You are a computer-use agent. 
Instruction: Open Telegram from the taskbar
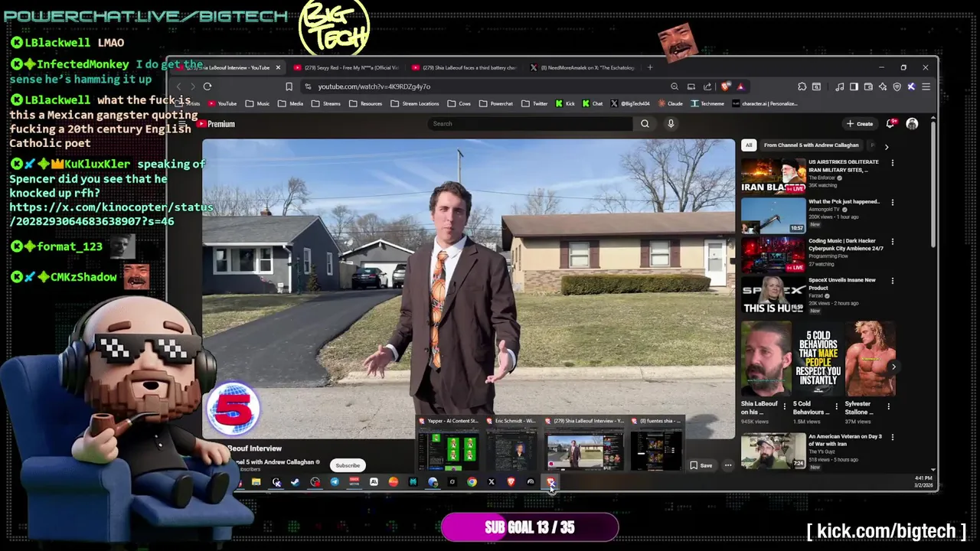coord(335,482)
